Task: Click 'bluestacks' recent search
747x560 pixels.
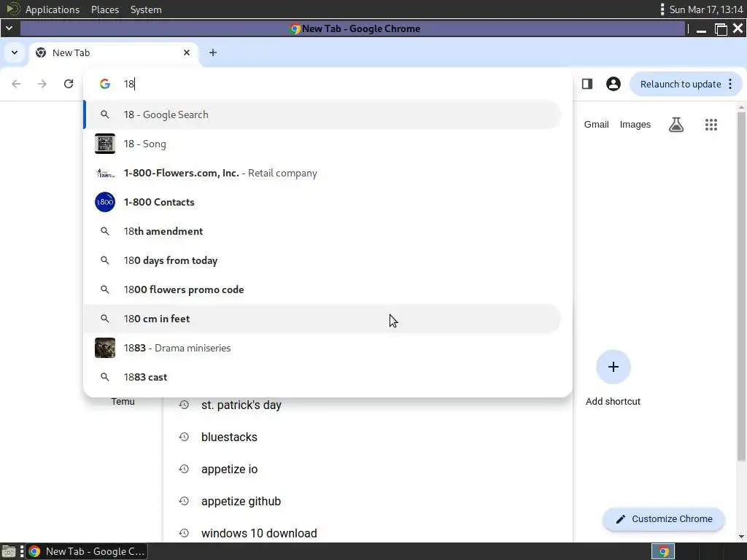Action: 229,437
